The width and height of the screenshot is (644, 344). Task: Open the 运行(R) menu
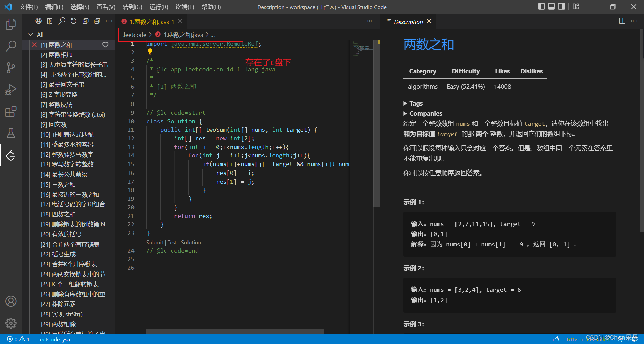coord(159,7)
